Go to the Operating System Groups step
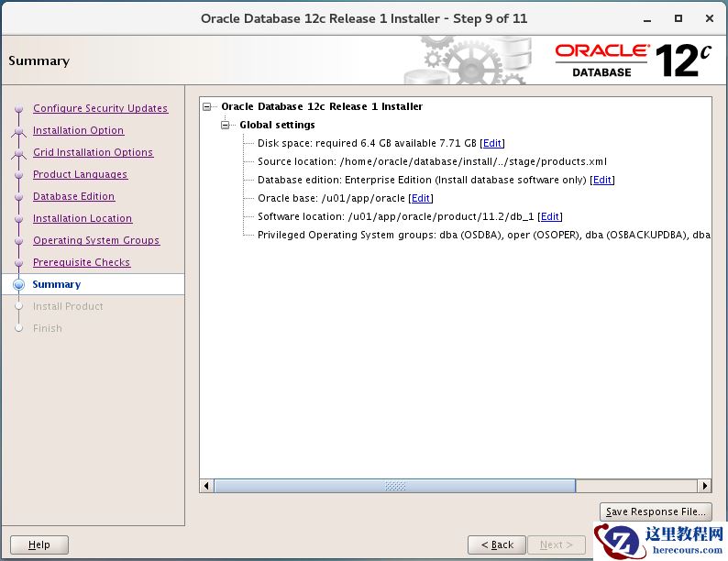 [96, 240]
